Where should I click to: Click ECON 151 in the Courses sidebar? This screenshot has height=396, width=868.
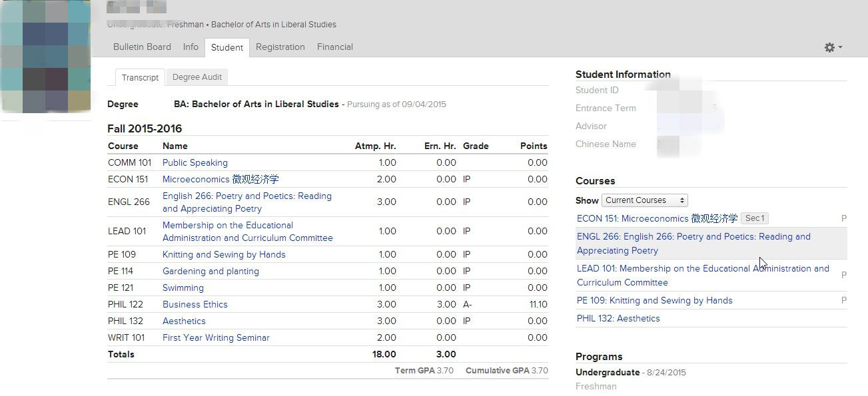657,219
